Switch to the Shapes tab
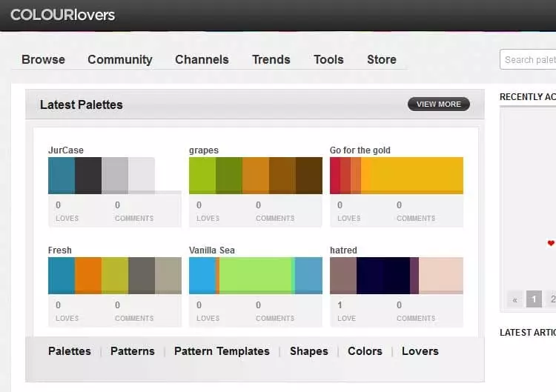This screenshot has height=392, width=556. (308, 351)
